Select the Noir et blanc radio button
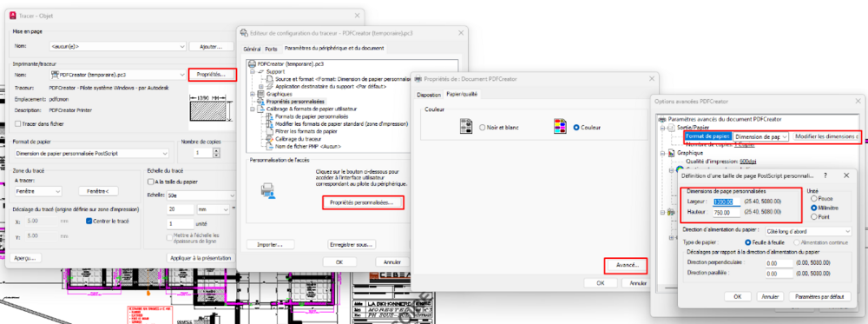 [482, 128]
